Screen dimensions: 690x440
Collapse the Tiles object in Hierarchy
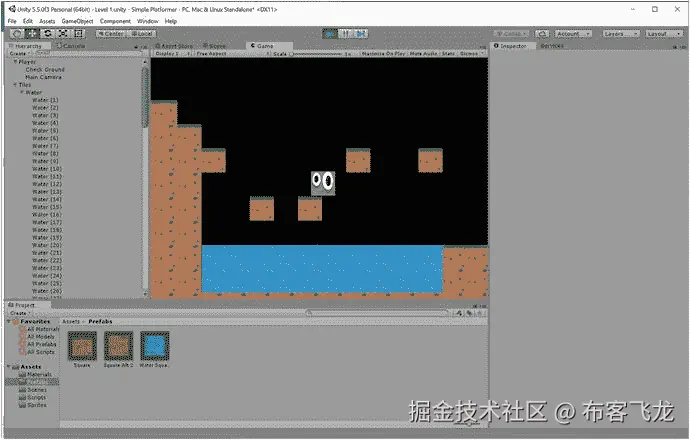[15, 84]
